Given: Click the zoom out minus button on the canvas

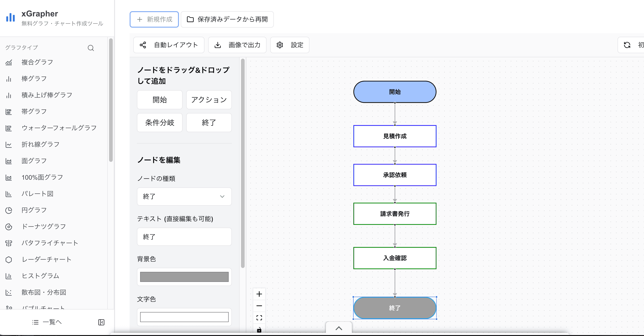Looking at the screenshot, I should point(259,306).
